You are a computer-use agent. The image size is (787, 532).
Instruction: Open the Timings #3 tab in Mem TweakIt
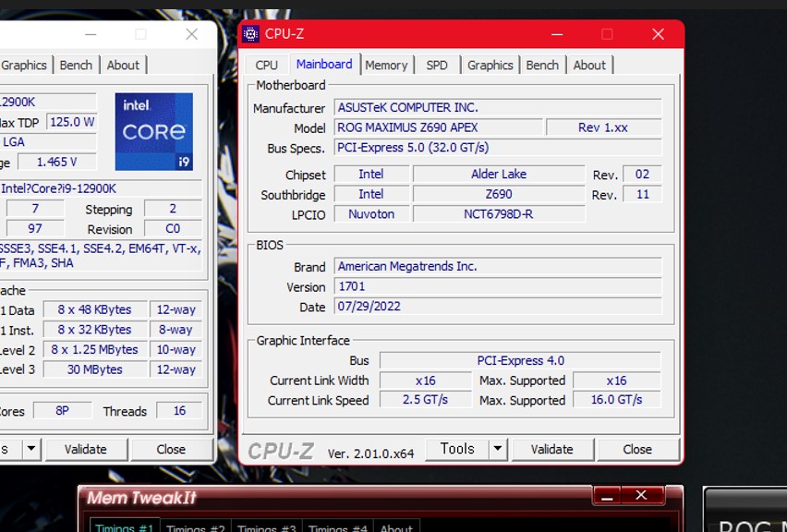click(267, 527)
